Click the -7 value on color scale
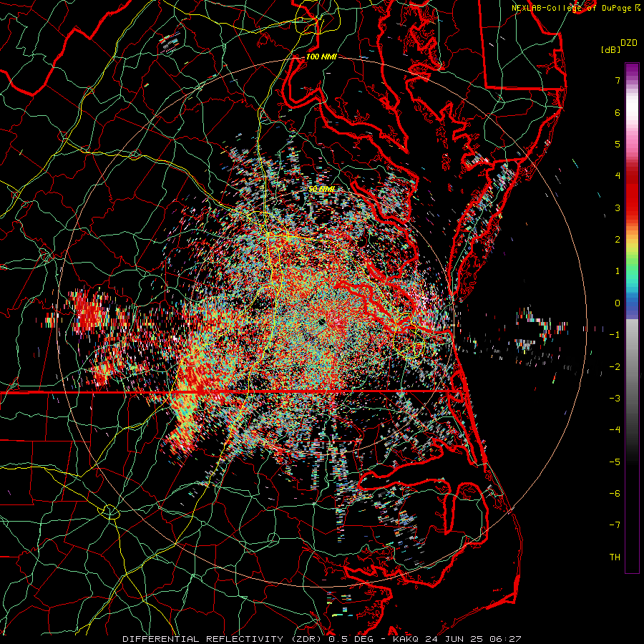Screen dimensions: 644x644 [x=615, y=525]
